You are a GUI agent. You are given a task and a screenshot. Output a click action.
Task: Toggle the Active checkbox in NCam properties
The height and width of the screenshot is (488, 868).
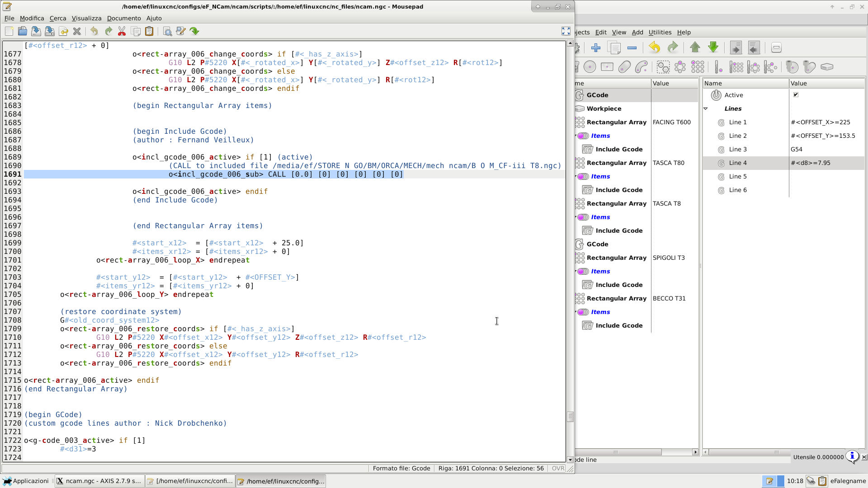click(796, 94)
